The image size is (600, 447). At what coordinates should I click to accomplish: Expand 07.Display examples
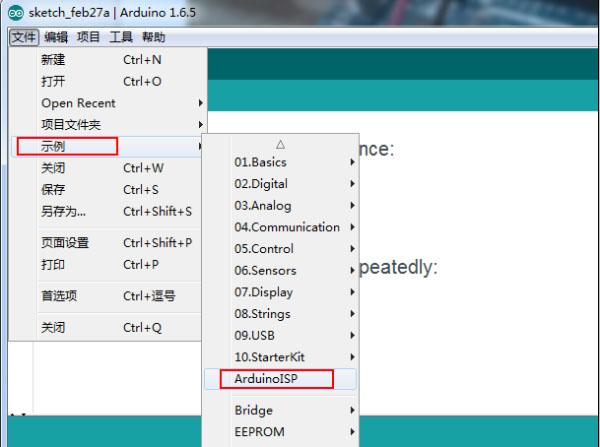click(280, 292)
